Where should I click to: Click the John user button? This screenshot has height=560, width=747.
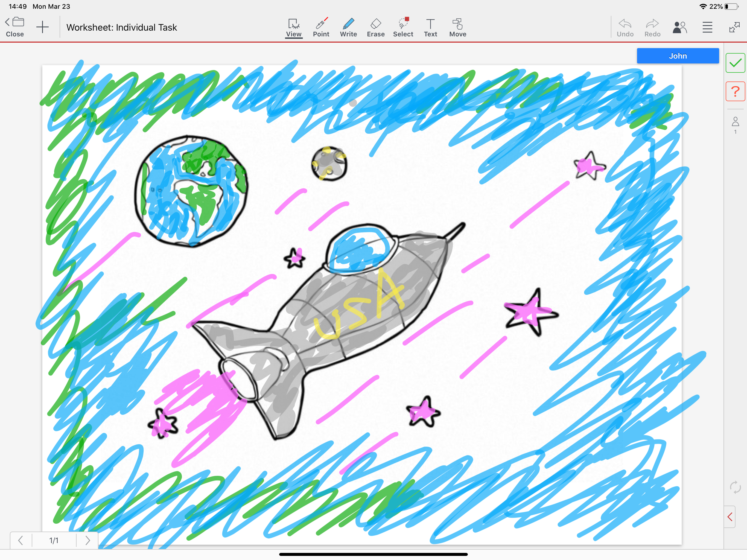(678, 56)
